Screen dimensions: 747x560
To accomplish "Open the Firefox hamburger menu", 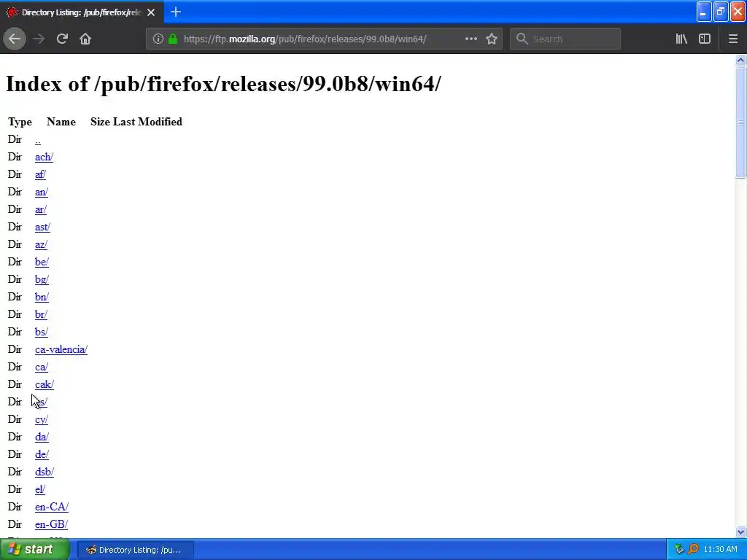I will click(733, 39).
